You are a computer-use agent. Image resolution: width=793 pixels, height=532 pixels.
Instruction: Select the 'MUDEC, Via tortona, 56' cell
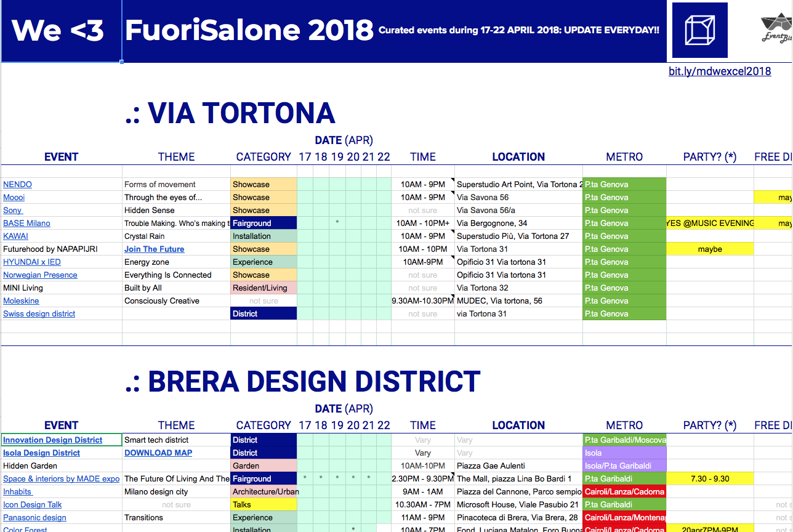518,300
